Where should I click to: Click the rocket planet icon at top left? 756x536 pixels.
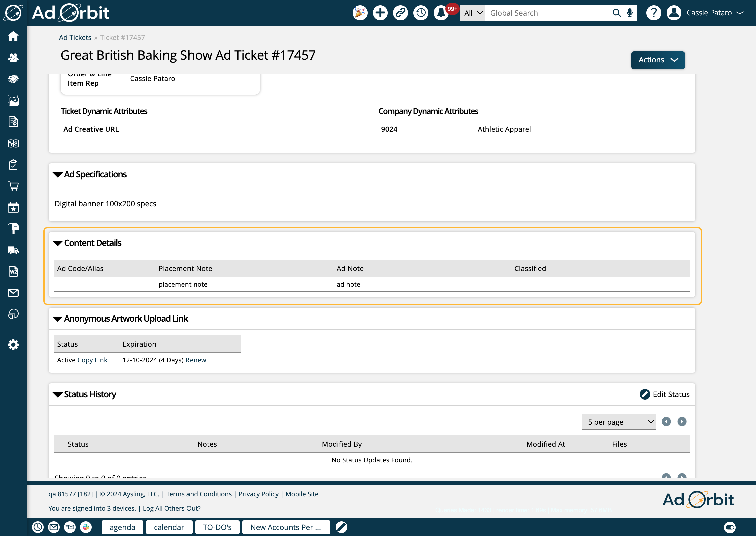pos(13,13)
